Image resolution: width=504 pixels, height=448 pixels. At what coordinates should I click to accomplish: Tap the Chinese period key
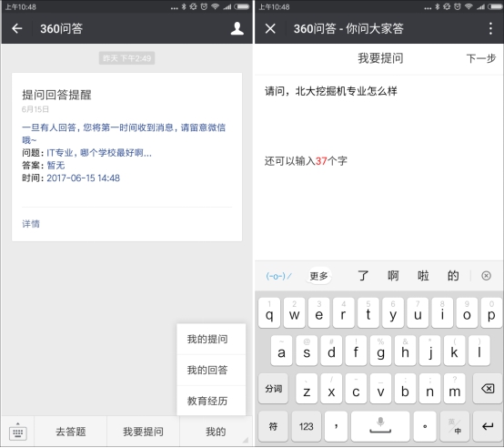click(x=425, y=426)
